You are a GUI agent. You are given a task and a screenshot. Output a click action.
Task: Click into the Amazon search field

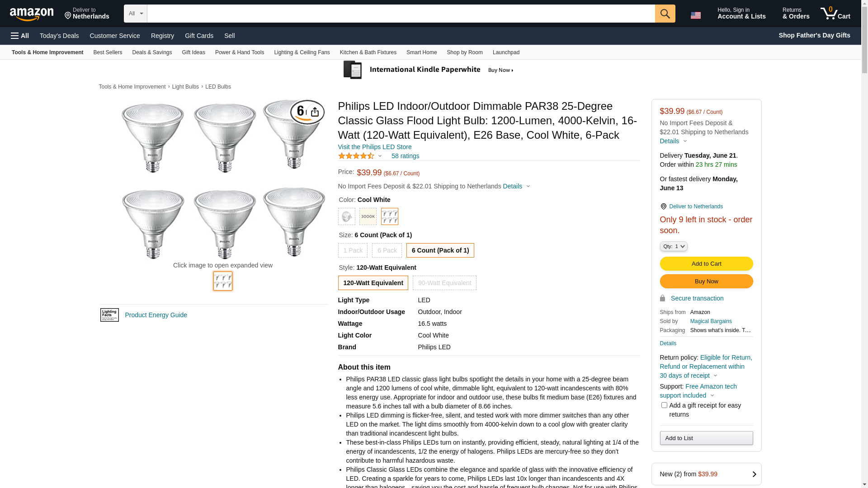point(401,14)
